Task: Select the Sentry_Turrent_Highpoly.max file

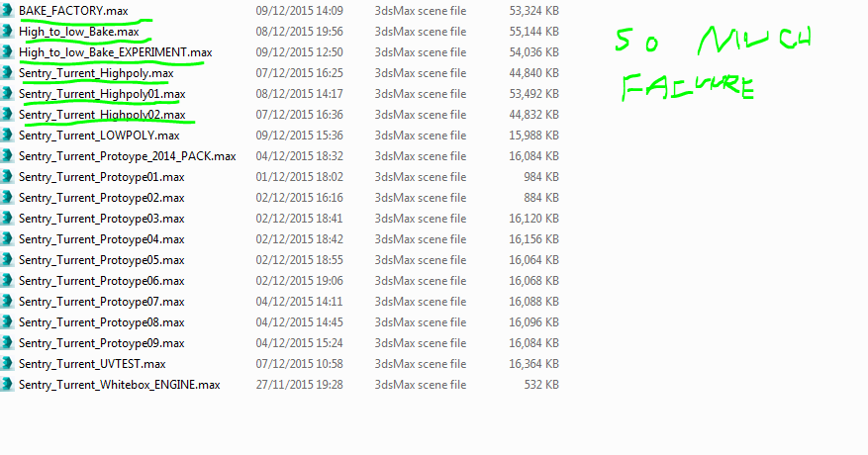Action: click(96, 73)
